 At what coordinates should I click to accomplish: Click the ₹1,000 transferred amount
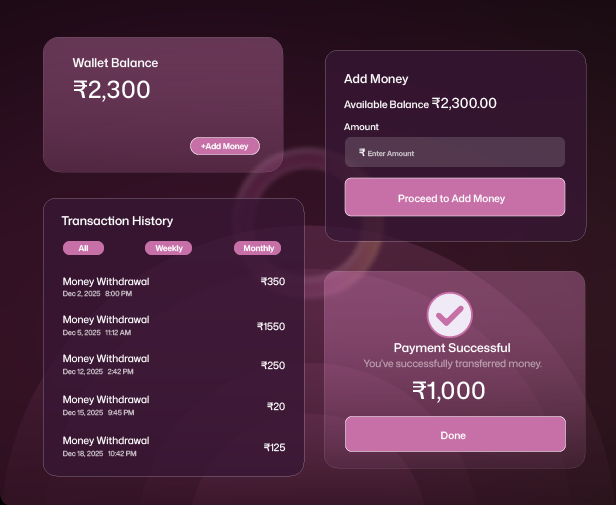coord(449,391)
